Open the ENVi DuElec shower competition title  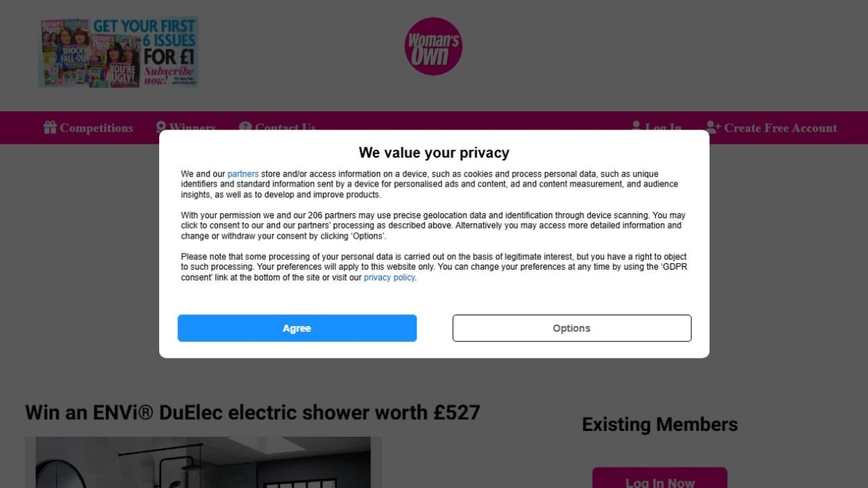[x=252, y=413]
